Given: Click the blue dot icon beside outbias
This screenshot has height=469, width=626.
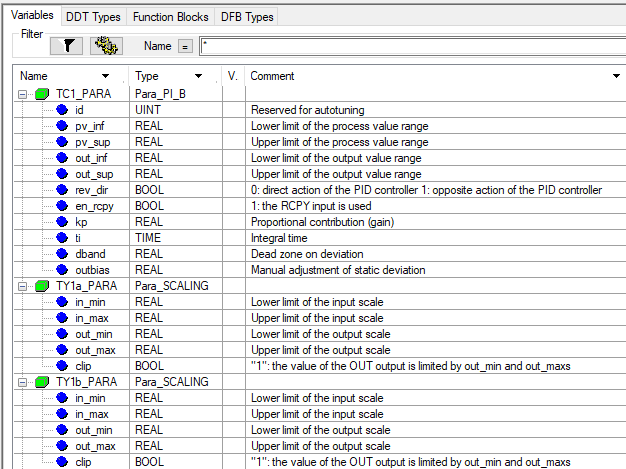Looking at the screenshot, I should pos(62,269).
